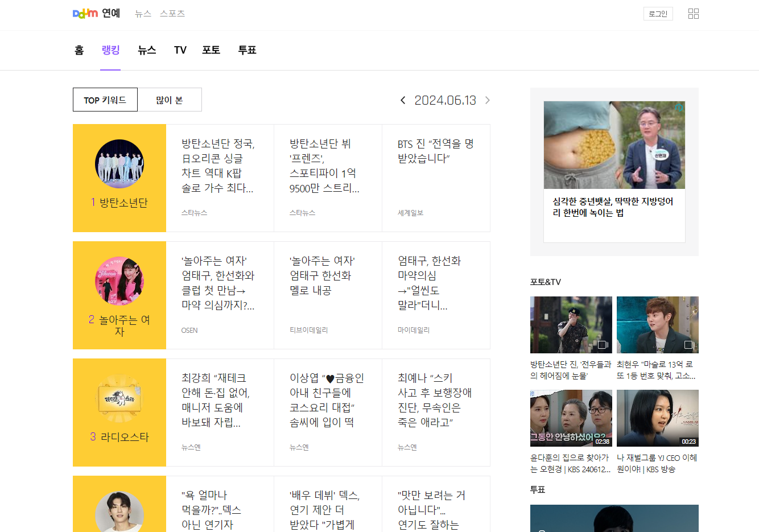Click the 1 방탄소년단 keyword label
Viewport: 759px width, 532px height.
[119, 203]
